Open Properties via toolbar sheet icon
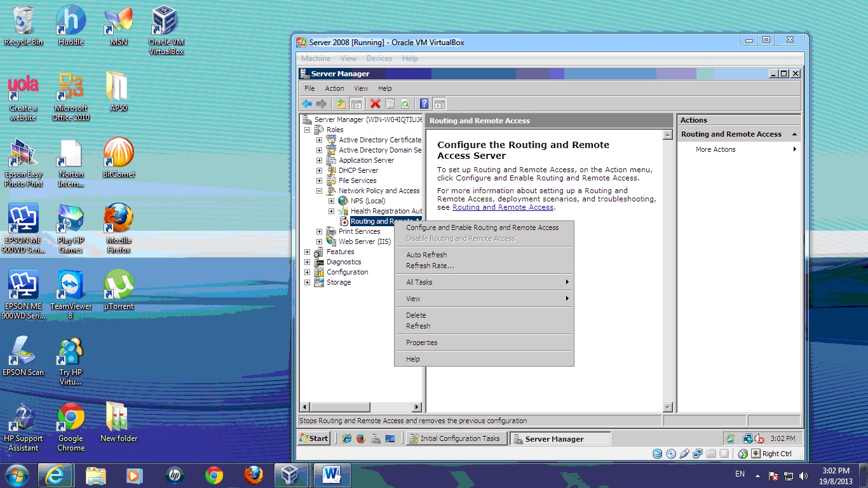This screenshot has height=488, width=868. [x=390, y=104]
